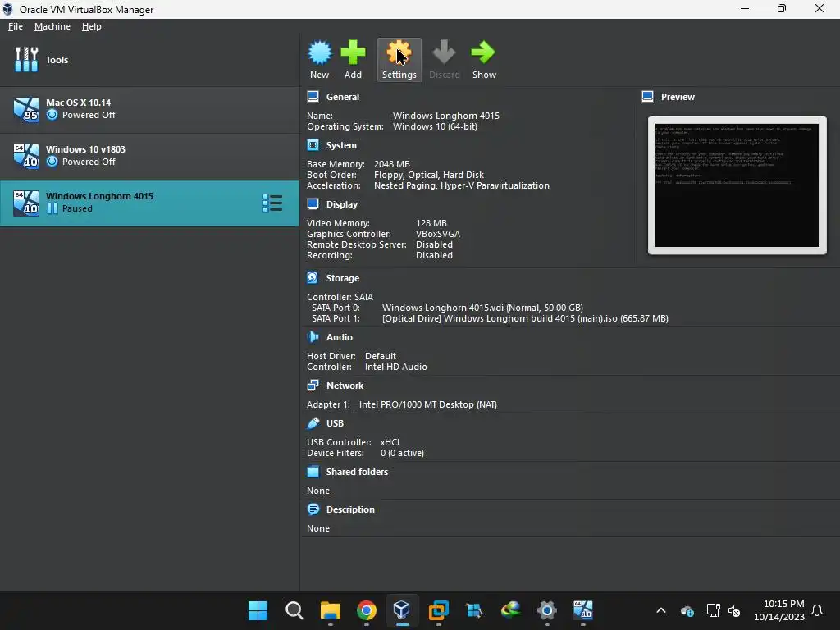840x630 pixels.
Task: Open the notifications bell in taskbar
Action: point(817,610)
